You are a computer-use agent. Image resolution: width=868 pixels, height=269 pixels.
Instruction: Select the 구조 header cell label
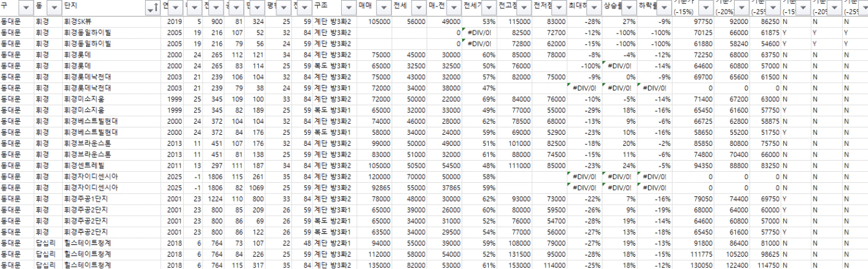[x=320, y=5]
